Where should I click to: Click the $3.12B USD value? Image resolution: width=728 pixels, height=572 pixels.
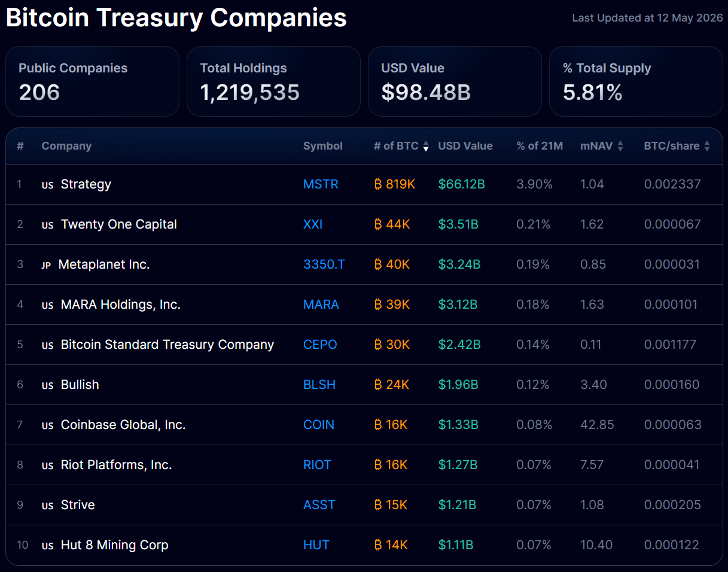(x=458, y=305)
